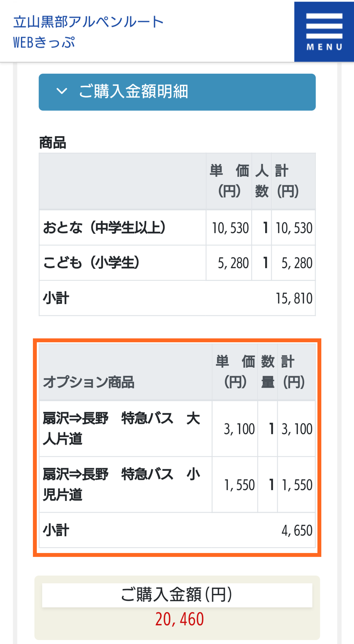Tap the 数量 column header in options table

268,372
